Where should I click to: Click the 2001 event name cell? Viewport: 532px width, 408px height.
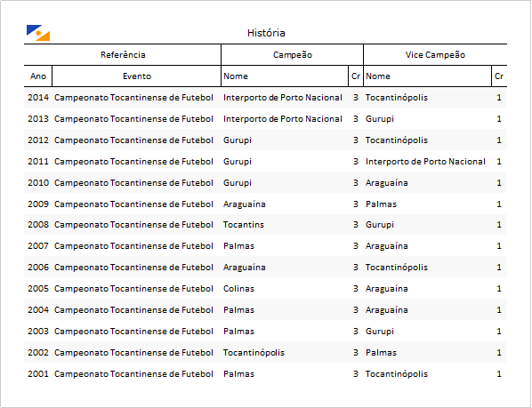(x=133, y=374)
